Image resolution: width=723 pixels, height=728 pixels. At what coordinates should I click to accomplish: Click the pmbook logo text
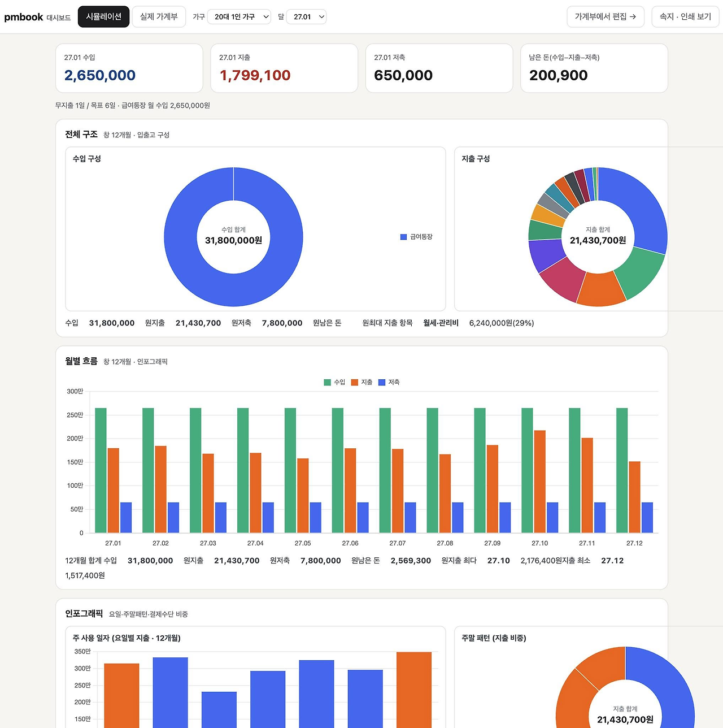(x=24, y=17)
